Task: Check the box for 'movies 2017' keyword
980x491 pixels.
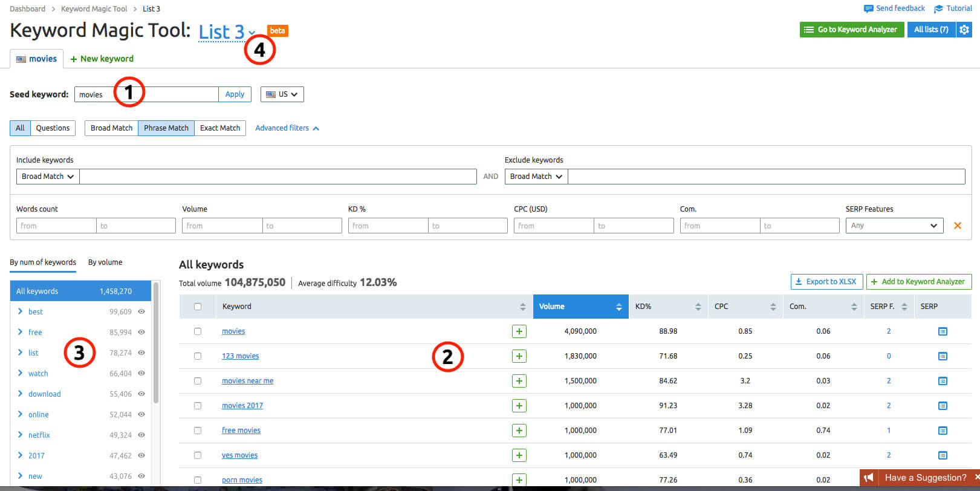Action: click(198, 406)
